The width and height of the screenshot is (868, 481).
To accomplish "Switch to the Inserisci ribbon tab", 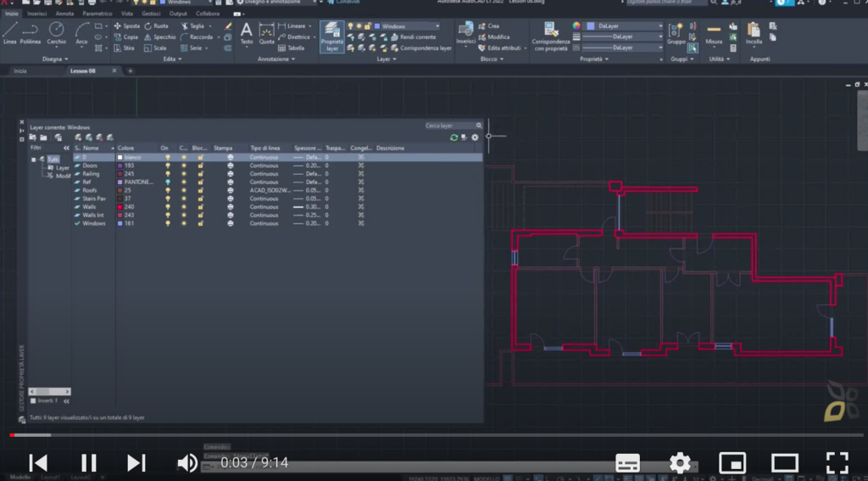I will pos(37,14).
